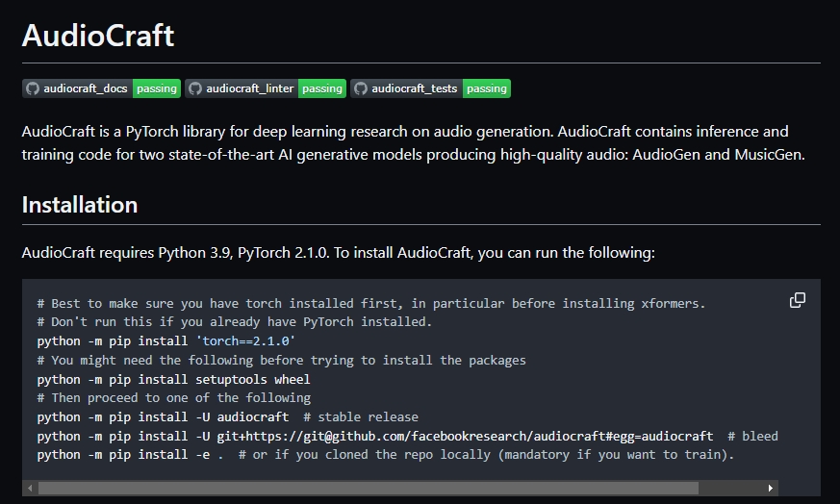840x504 pixels.
Task: Click the Installation section heading
Action: tap(79, 205)
